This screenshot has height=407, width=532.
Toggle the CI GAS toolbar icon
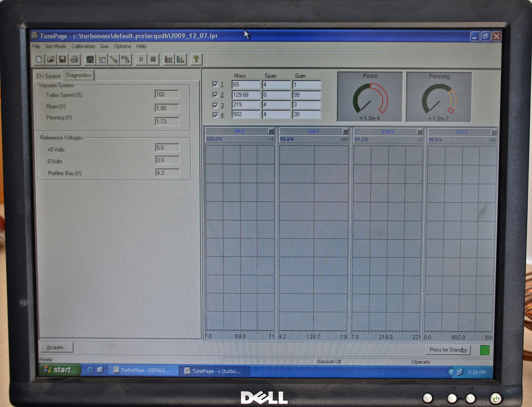click(181, 59)
